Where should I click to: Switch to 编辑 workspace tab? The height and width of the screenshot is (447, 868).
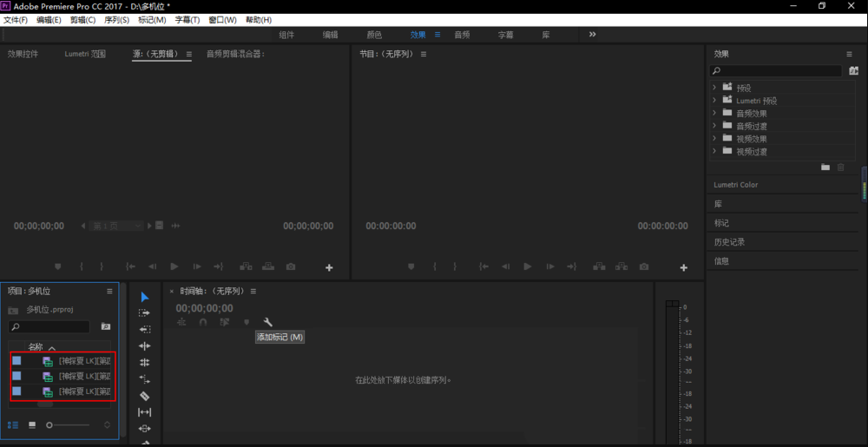point(331,35)
